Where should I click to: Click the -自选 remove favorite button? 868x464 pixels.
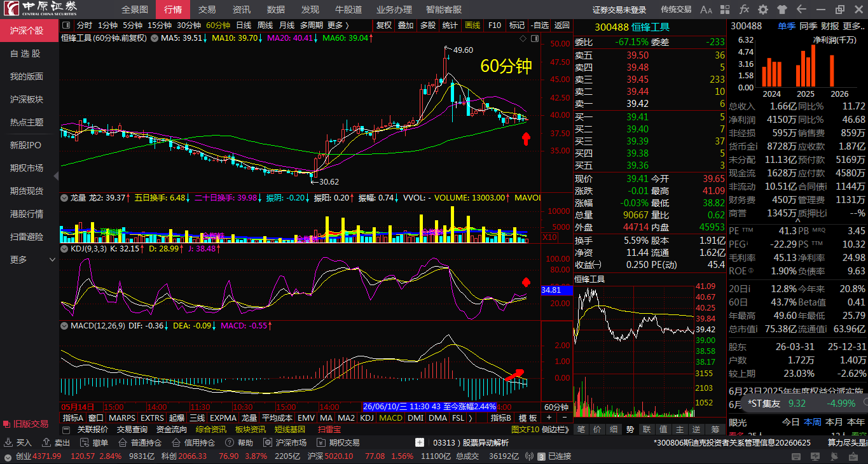click(x=539, y=25)
